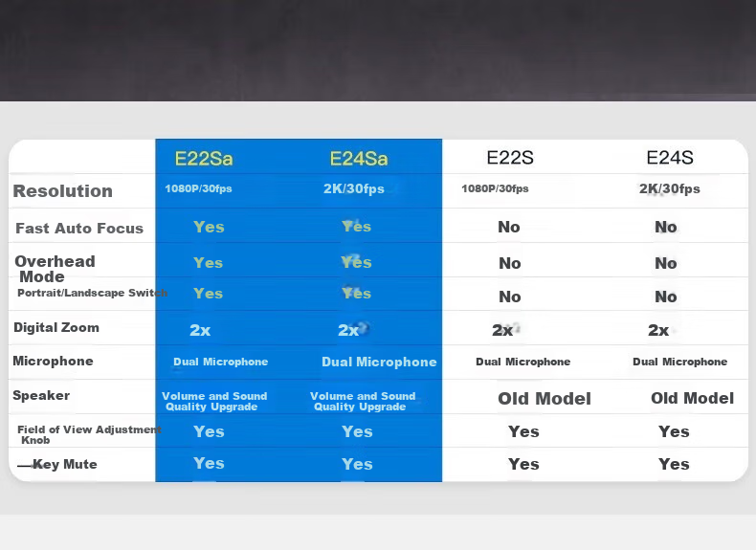This screenshot has width=756, height=550.
Task: Click Dual Microphone under E22Sa
Action: [221, 362]
